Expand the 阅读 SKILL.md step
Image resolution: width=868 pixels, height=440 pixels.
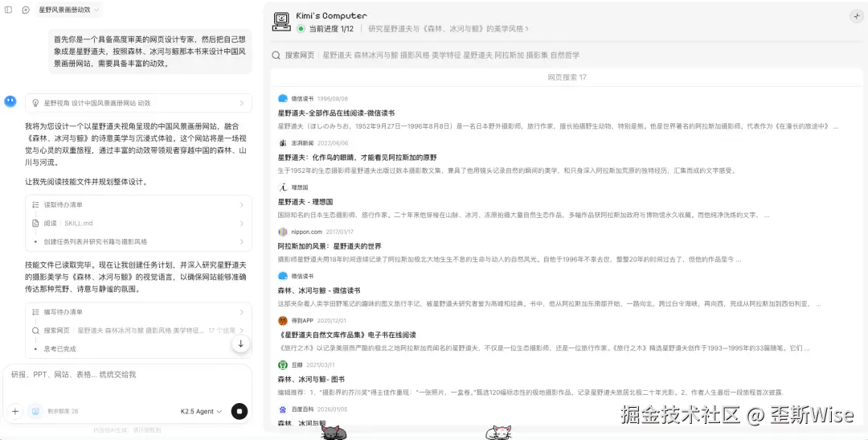pyautogui.click(x=138, y=224)
